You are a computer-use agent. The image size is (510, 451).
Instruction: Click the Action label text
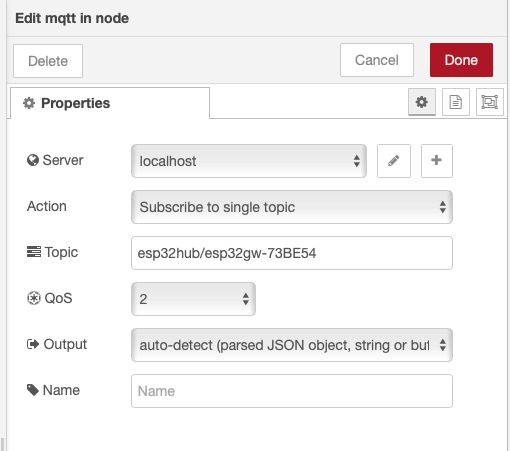[47, 206]
